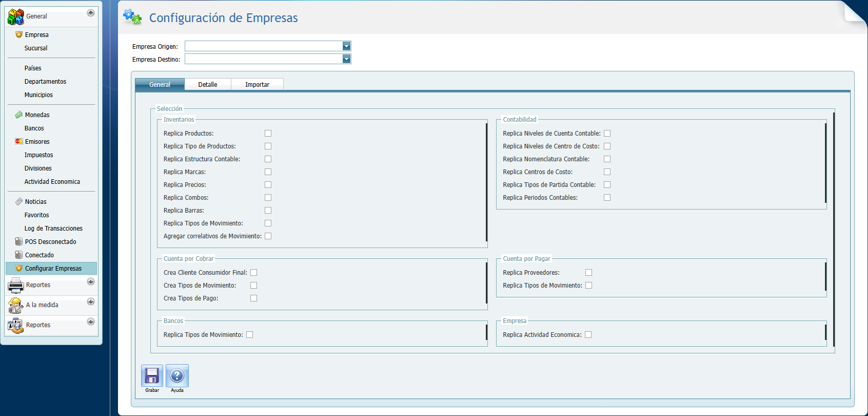
Task: Go to Departamentos
Action: (45, 81)
